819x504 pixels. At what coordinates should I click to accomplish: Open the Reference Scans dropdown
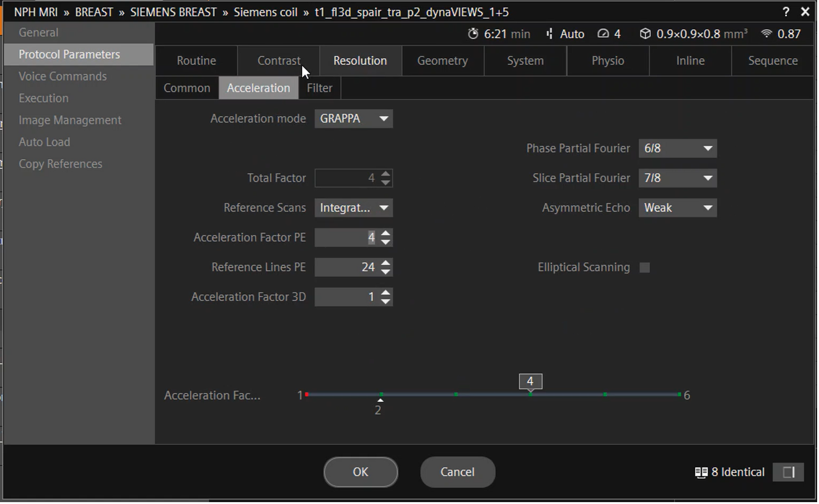(x=354, y=208)
